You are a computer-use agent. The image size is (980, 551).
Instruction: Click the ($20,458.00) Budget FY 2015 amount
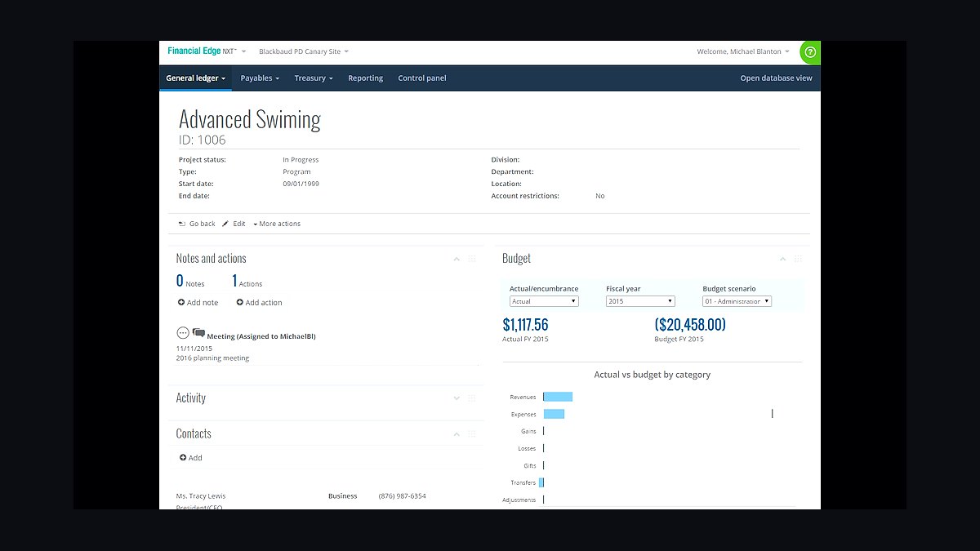690,325
